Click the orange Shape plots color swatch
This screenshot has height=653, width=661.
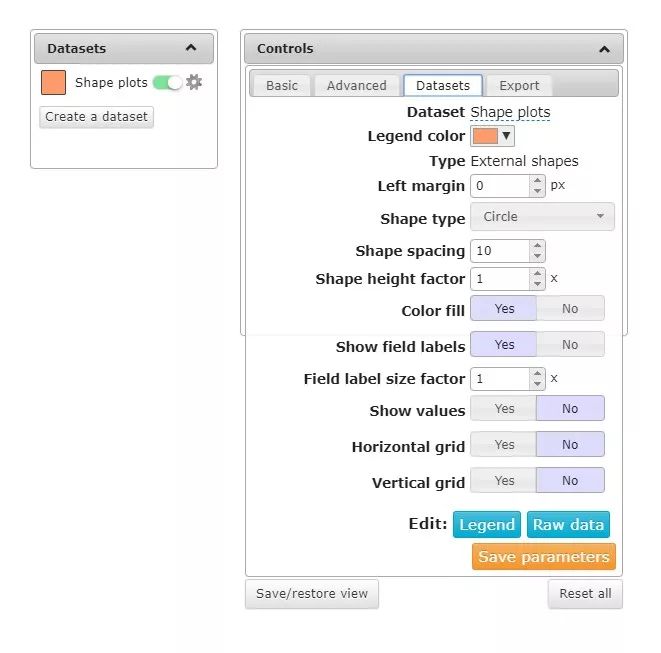coord(54,83)
